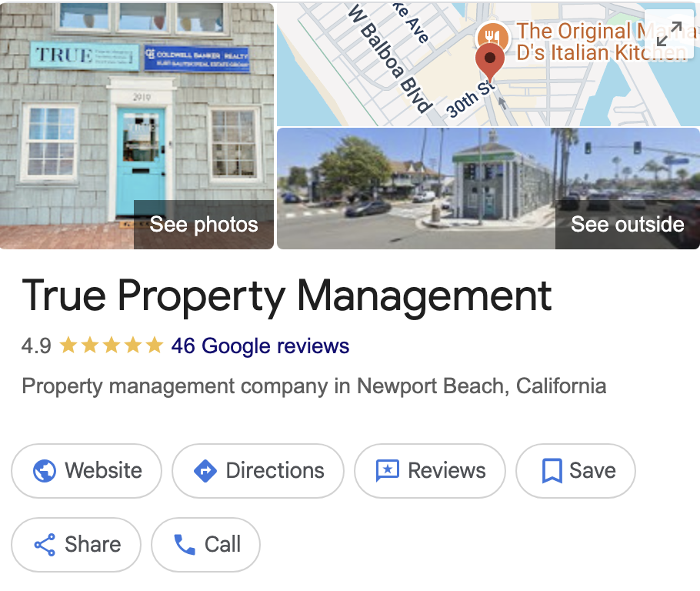
Task: Click the orange restaurant marker icon
Action: [x=492, y=35]
